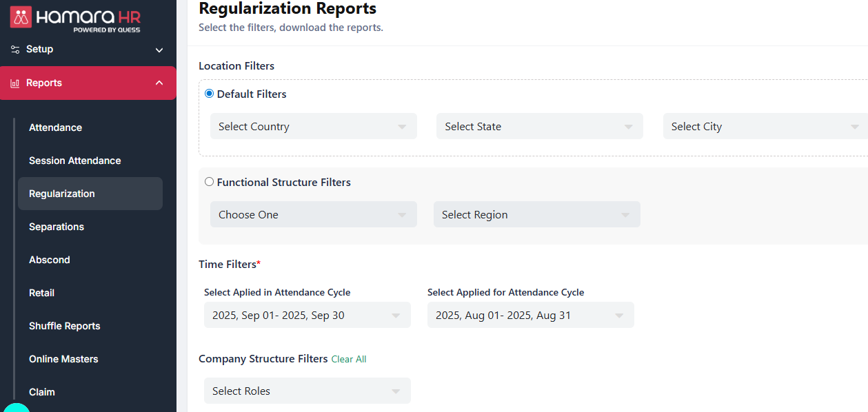The image size is (868, 412).
Task: Open the Choose One dropdown
Action: (x=314, y=215)
